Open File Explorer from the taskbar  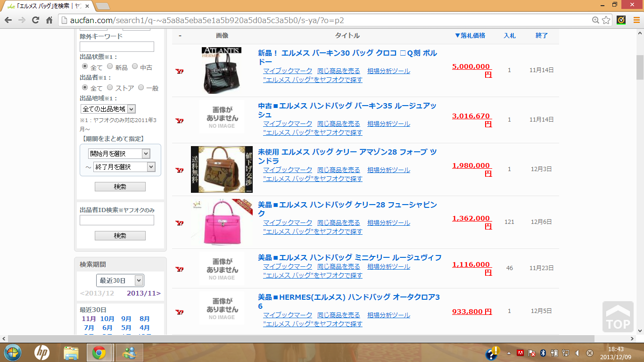click(71, 353)
